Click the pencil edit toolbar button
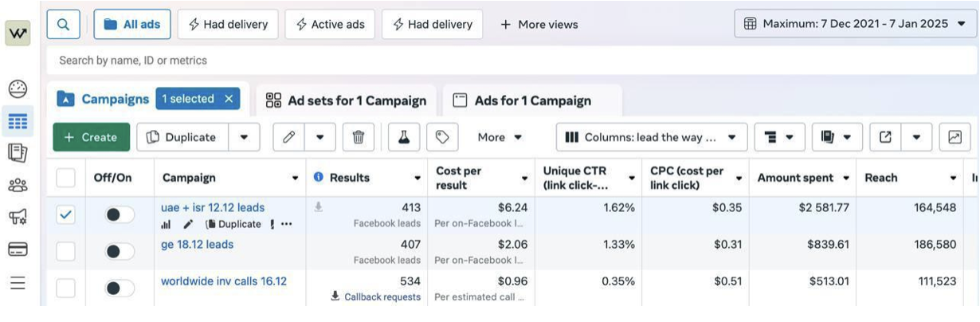The width and height of the screenshot is (980, 322). pos(288,137)
